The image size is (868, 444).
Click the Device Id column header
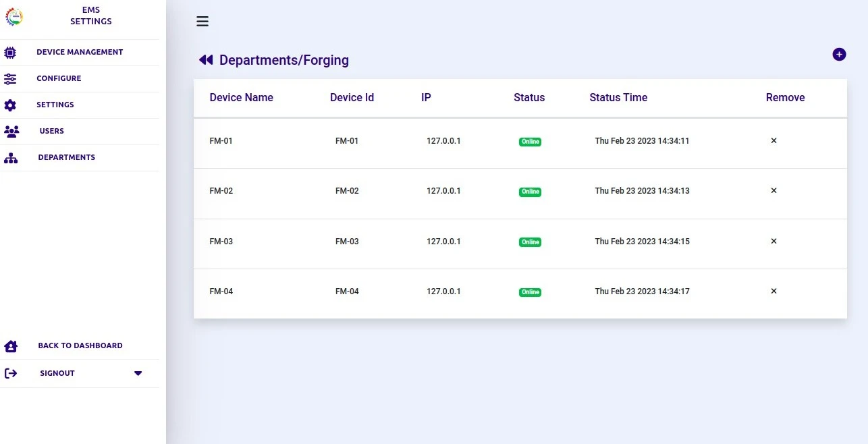click(352, 97)
